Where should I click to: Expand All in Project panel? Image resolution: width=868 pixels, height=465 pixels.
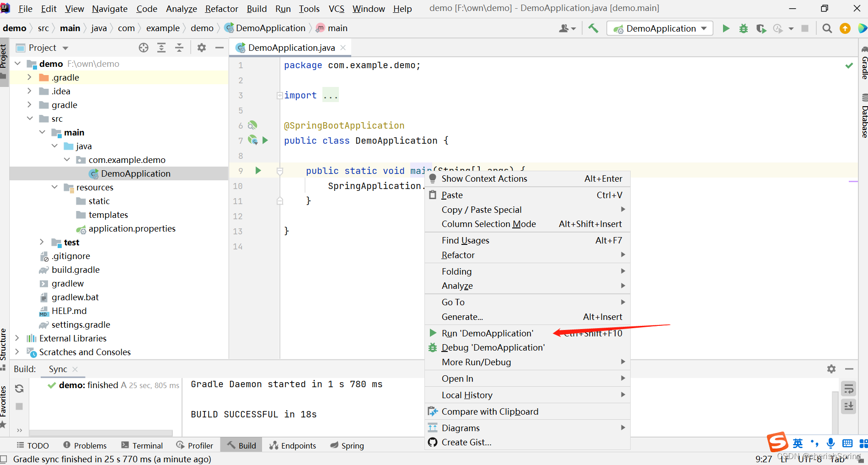[161, 48]
